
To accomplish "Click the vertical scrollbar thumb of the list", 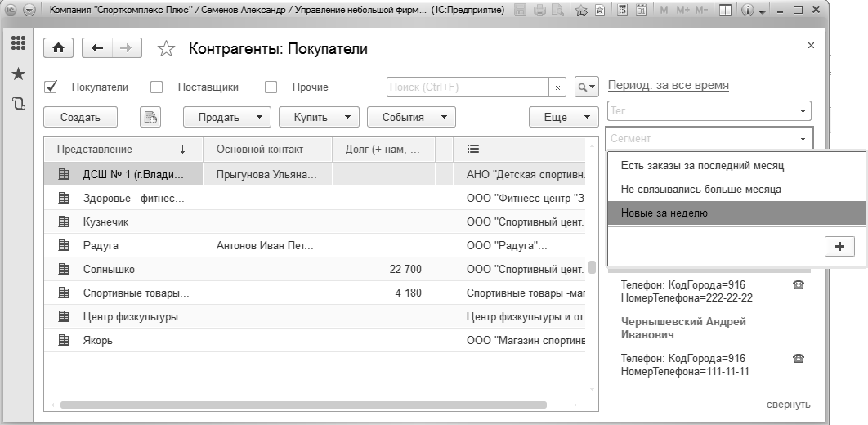I will [592, 267].
